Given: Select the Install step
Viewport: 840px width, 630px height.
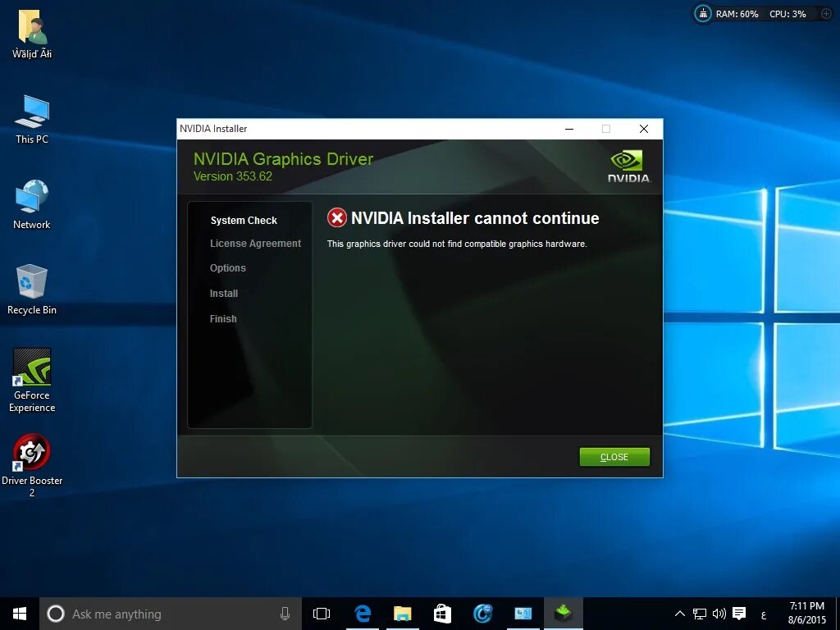Looking at the screenshot, I should point(224,293).
